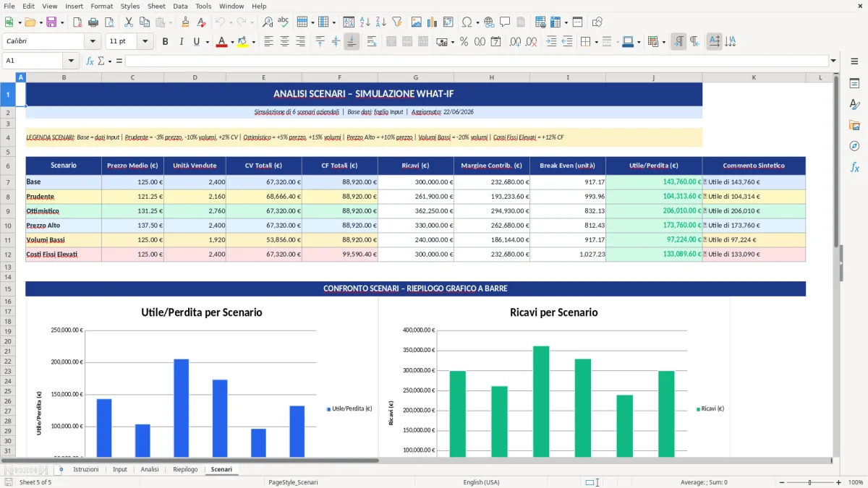The width and height of the screenshot is (868, 488).
Task: Click Sort Descending icon
Action: 381,22
